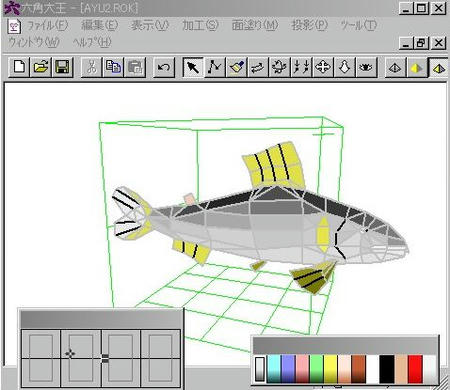Viewport: 450px width, 390px height.
Task: Switch to wireframe pyramid display mode
Action: click(x=395, y=68)
